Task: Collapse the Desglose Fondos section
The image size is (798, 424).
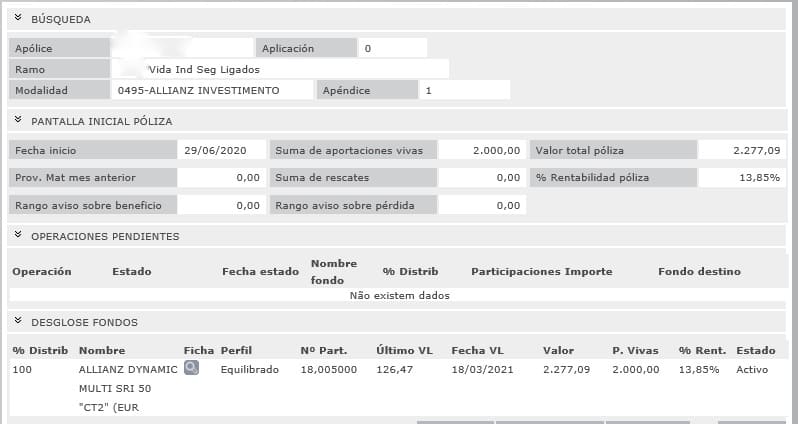Action: click(18, 322)
